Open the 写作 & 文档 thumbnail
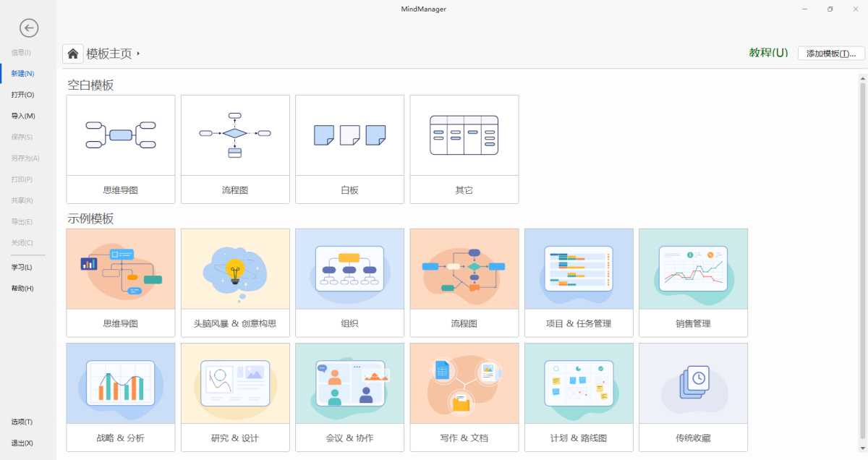Viewport: 868px width, 460px height. (464, 383)
